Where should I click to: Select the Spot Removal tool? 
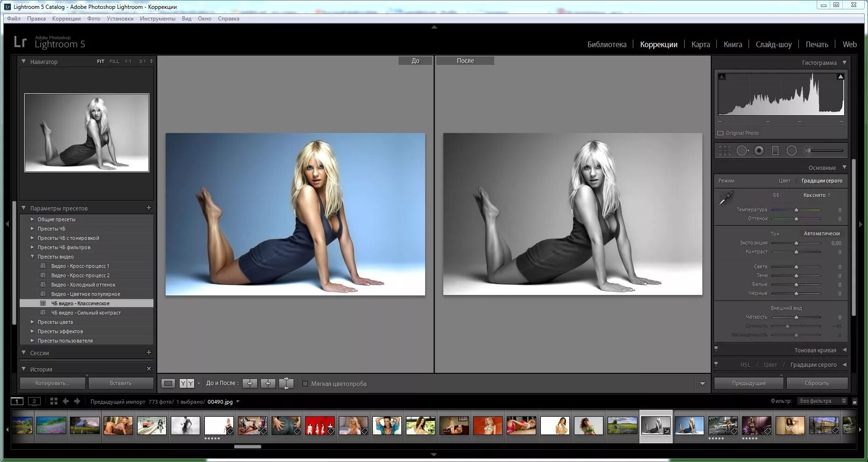click(x=742, y=151)
